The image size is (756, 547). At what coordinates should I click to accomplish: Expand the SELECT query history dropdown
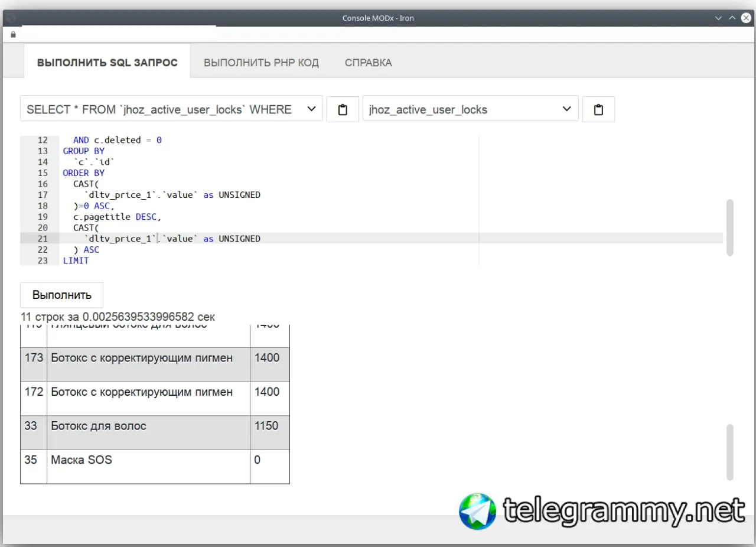click(x=171, y=109)
